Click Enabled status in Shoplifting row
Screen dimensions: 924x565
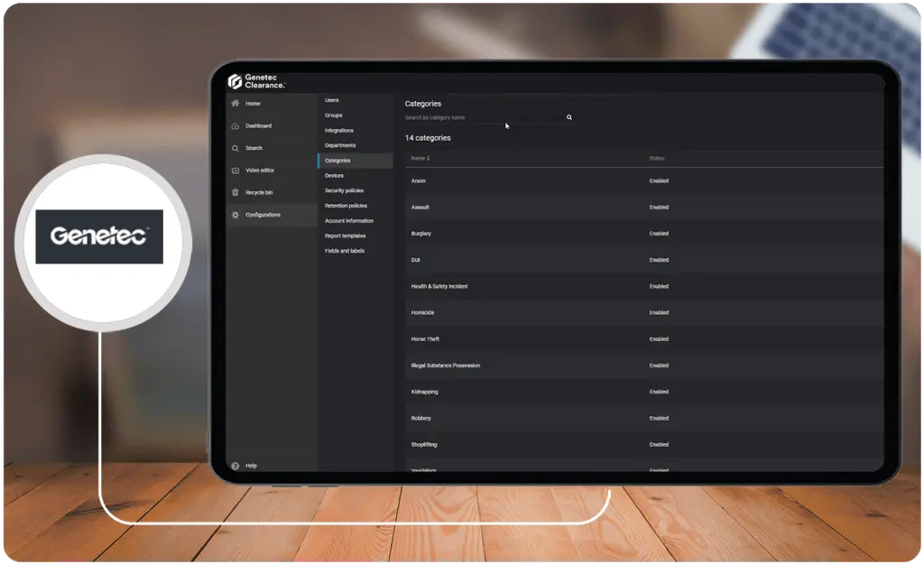coord(659,445)
